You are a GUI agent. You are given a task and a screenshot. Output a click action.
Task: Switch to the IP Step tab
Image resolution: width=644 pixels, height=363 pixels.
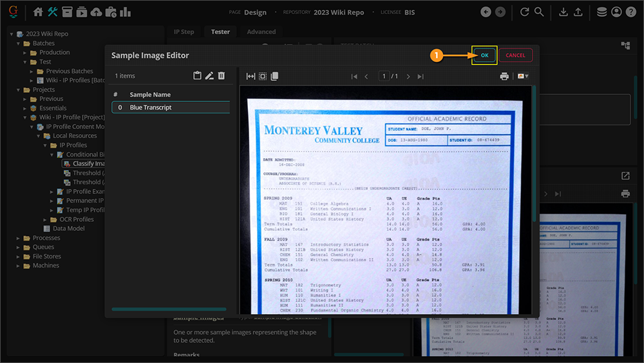coord(184,32)
